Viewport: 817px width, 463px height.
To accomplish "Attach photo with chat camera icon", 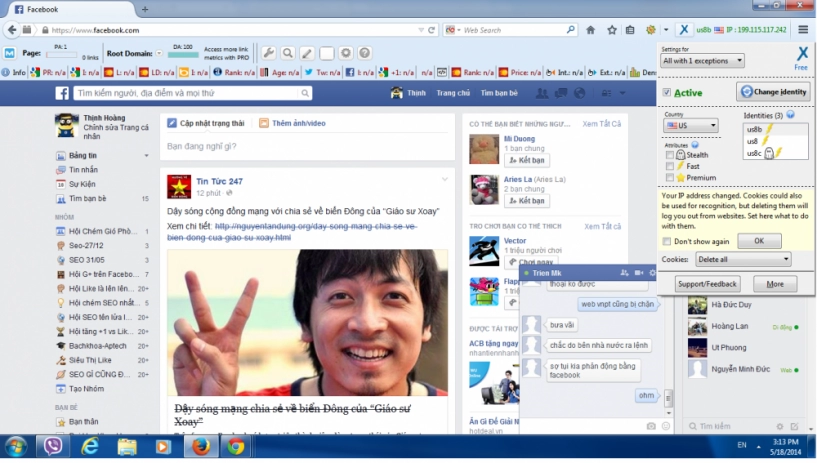I will 651,426.
